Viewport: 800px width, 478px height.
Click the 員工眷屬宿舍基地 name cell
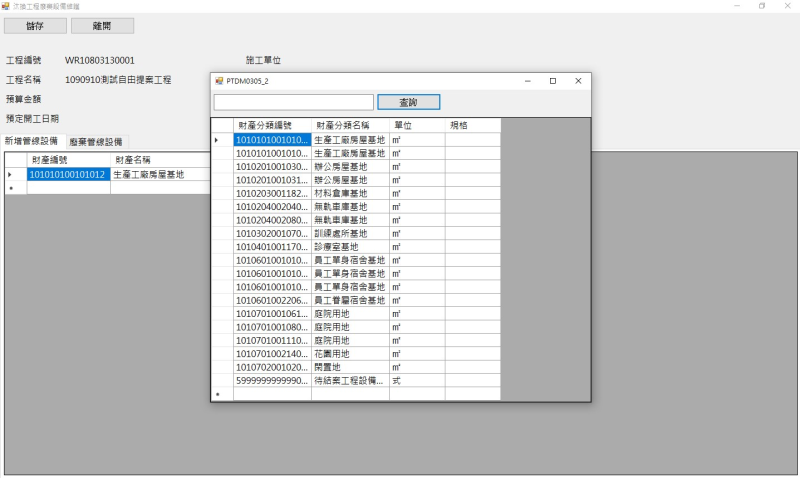[350, 300]
